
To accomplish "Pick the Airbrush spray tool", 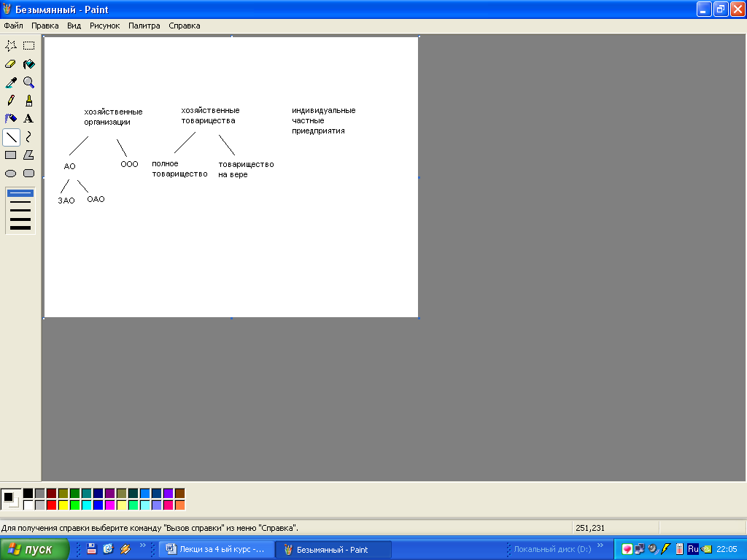I will click(11, 119).
